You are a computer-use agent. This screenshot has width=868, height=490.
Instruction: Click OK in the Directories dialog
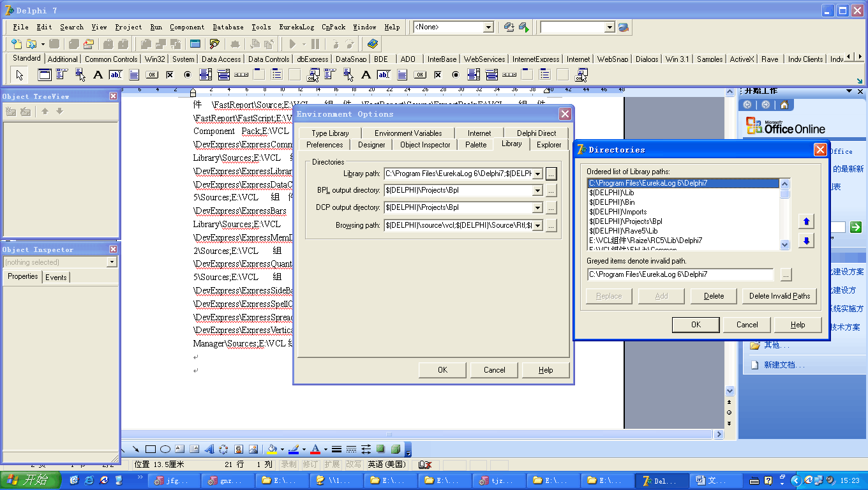point(696,325)
